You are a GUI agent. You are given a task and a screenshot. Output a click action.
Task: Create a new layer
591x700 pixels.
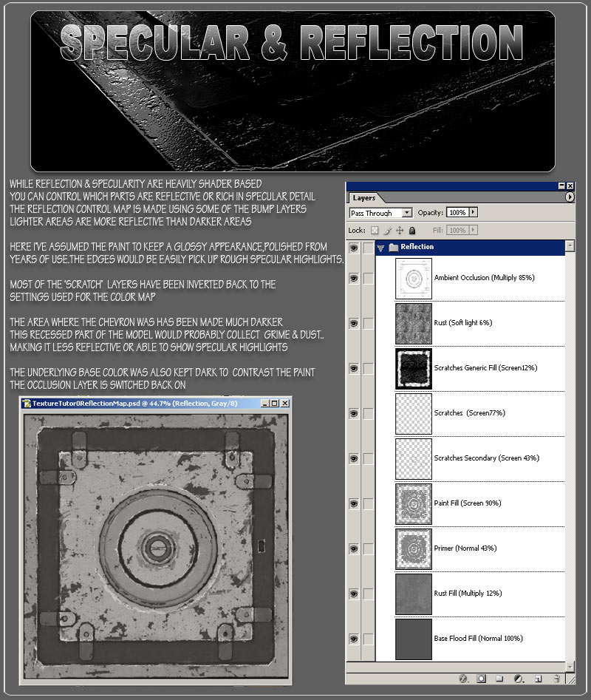click(x=539, y=679)
